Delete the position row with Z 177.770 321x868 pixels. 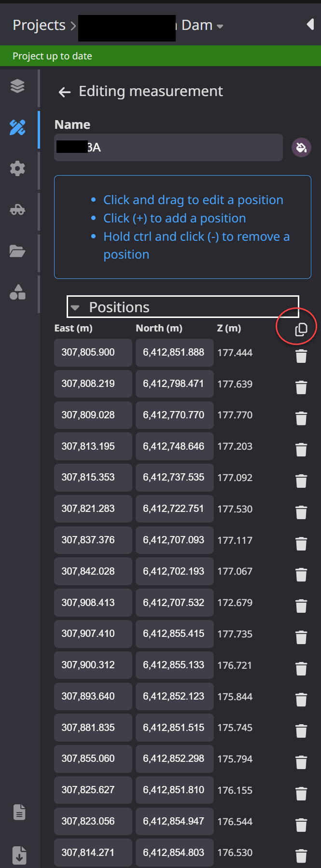click(301, 418)
